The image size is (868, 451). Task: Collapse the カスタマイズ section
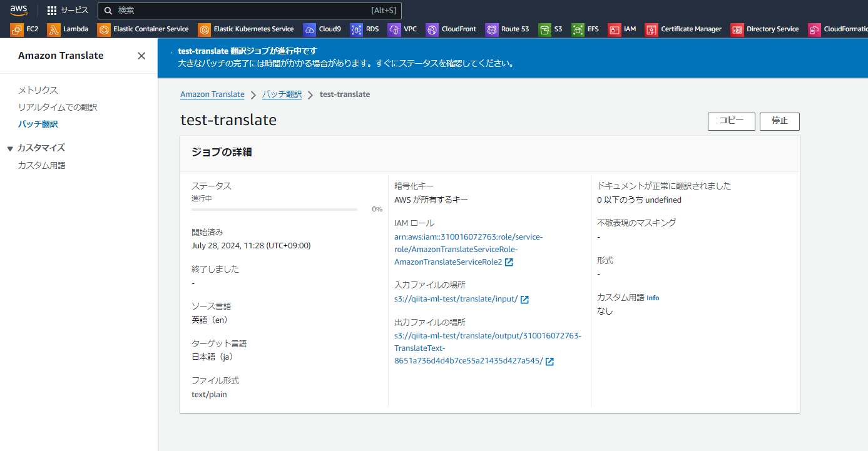[10, 148]
